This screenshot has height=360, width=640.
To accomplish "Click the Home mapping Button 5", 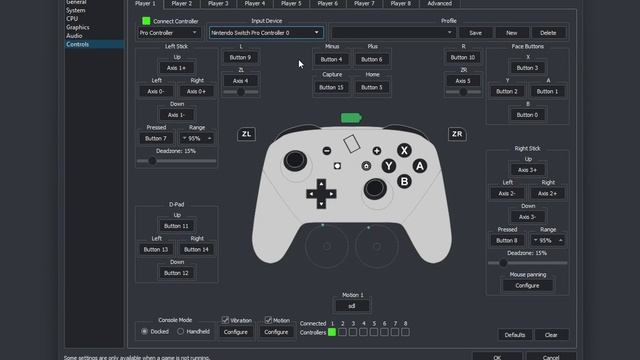I will (x=372, y=87).
